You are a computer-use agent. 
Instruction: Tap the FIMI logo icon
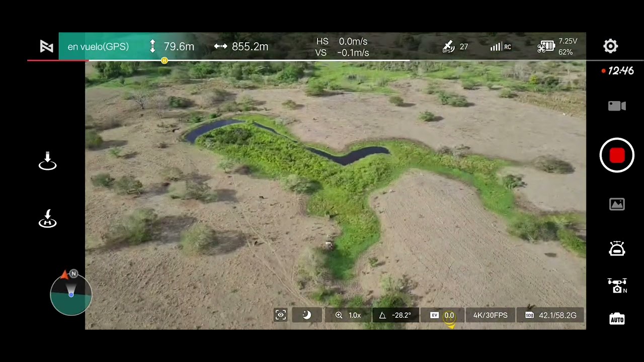47,47
